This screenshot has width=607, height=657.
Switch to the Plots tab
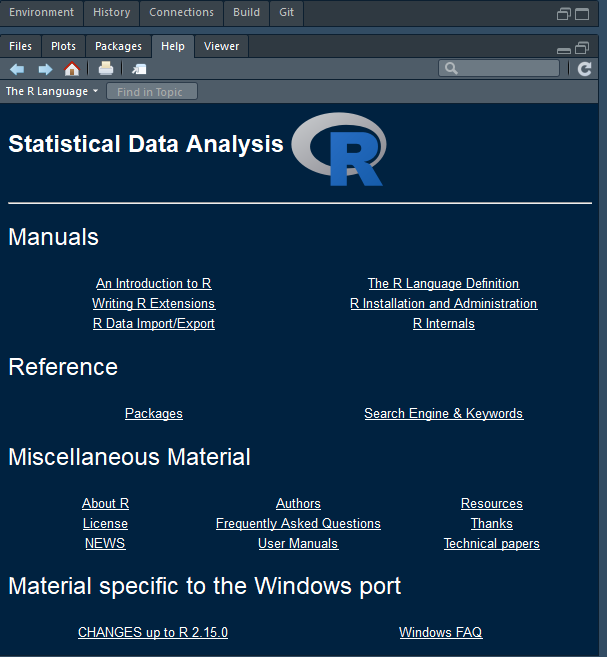pos(63,46)
